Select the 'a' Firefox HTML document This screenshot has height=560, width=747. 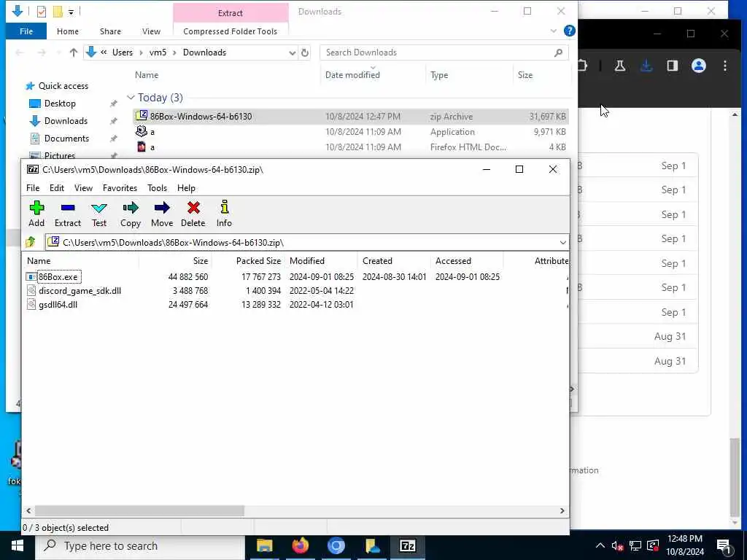[x=350, y=147]
